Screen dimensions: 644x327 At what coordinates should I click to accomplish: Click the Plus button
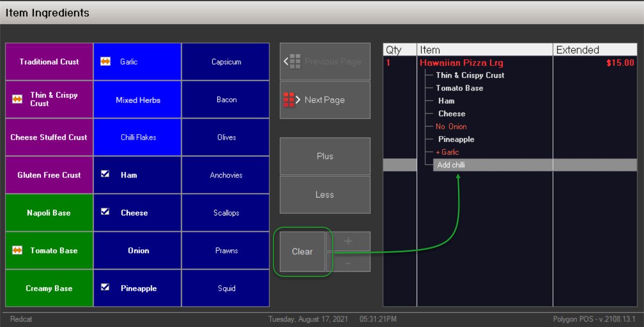(325, 156)
